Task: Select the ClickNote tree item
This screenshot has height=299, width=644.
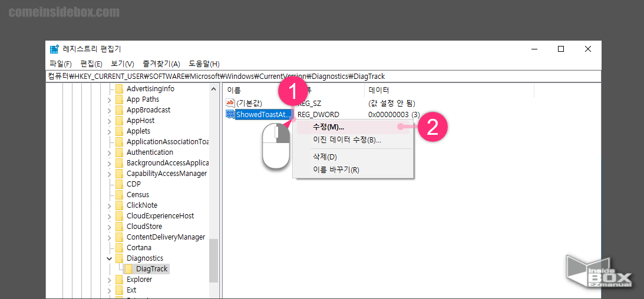Action: tap(141, 205)
